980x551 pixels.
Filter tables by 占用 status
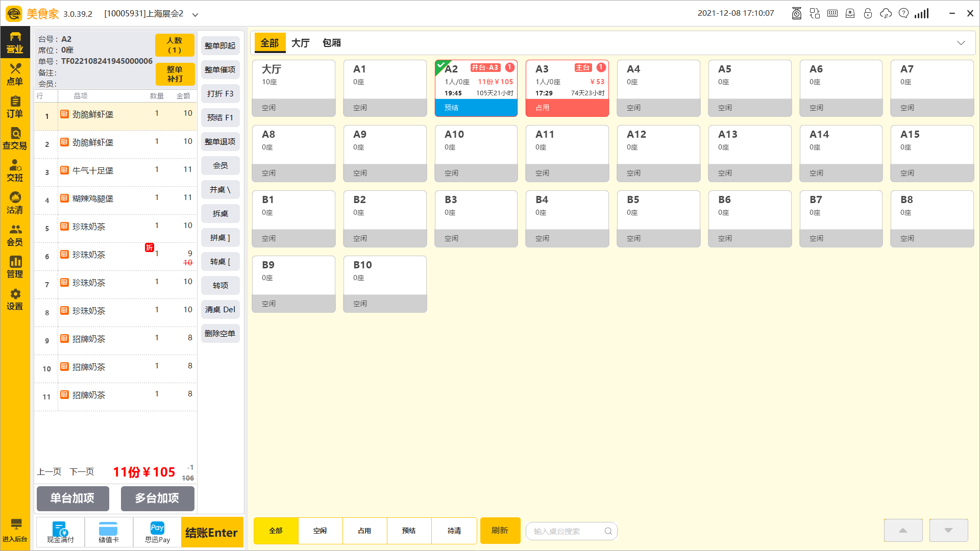click(364, 531)
